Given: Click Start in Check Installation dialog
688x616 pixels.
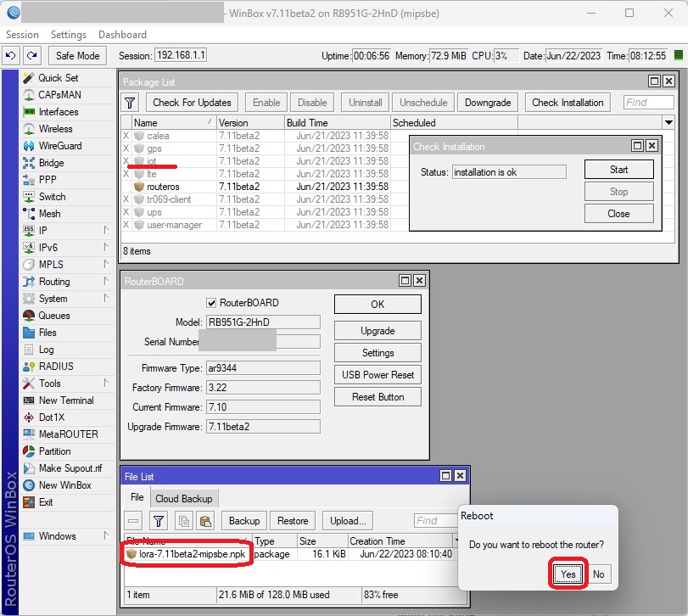Looking at the screenshot, I should point(618,170).
